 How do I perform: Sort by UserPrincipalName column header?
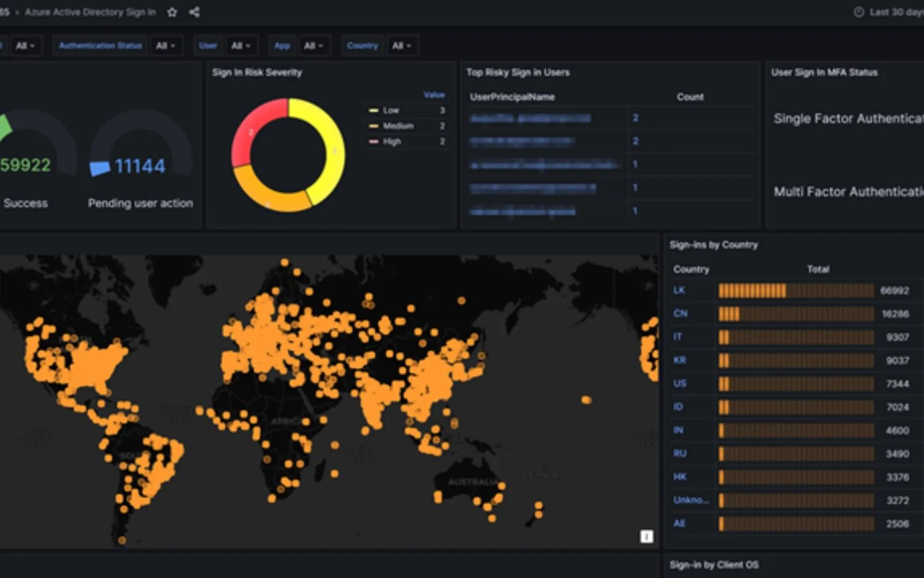[512, 97]
